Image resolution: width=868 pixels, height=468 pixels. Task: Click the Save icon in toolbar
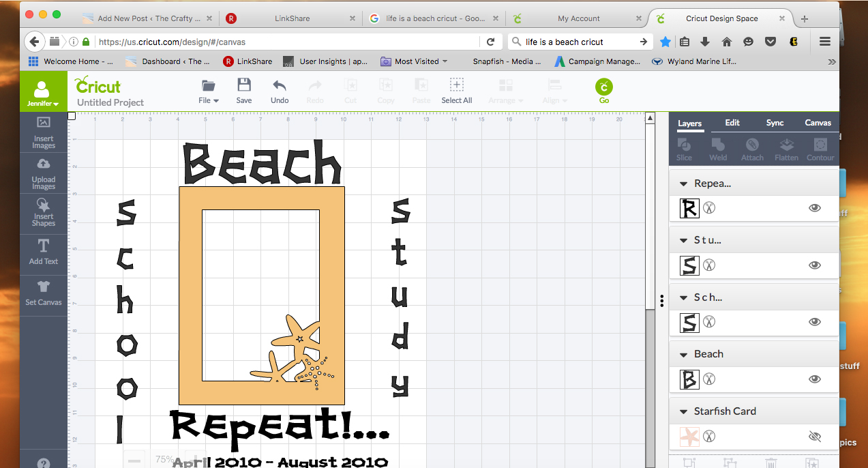point(244,91)
